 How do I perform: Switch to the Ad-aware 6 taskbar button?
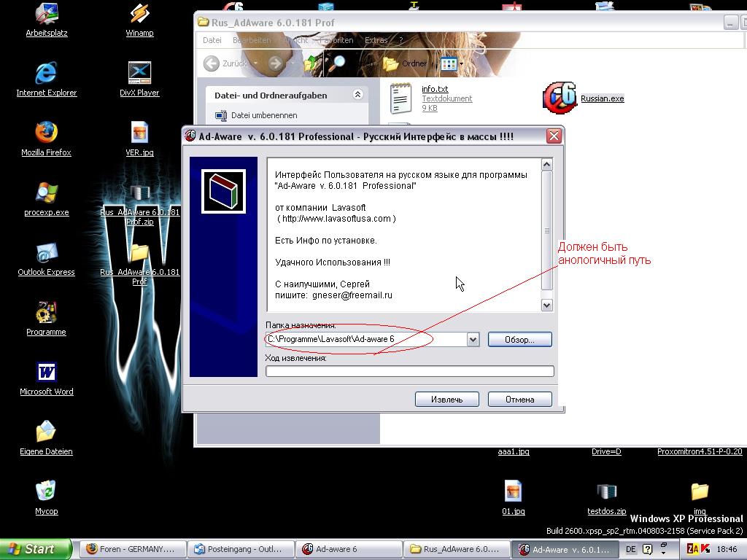[x=348, y=549]
